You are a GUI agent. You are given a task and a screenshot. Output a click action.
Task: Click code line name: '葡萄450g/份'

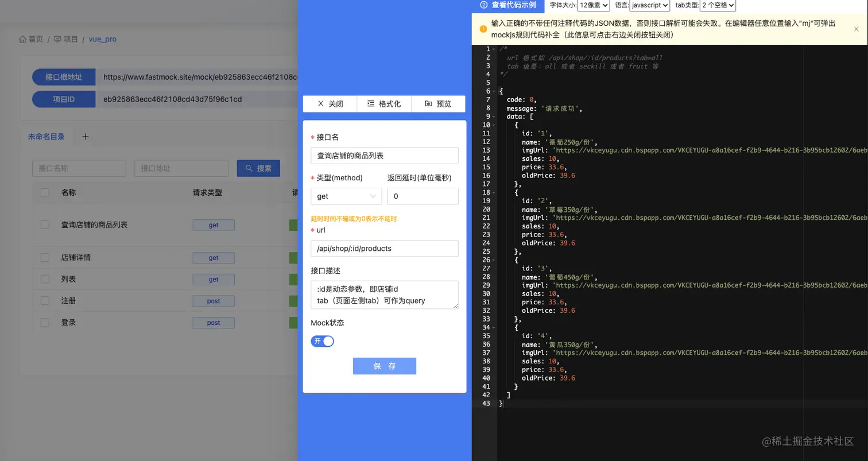[560, 277]
